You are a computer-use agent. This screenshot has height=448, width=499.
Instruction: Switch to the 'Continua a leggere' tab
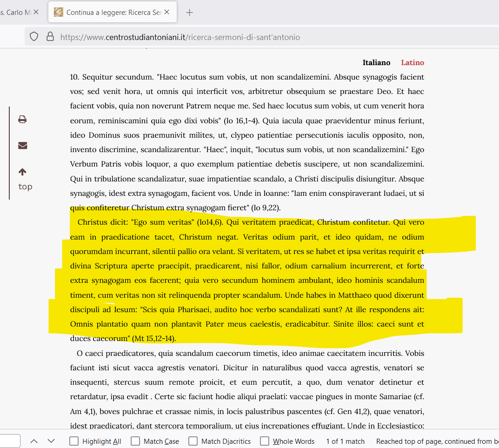(113, 12)
